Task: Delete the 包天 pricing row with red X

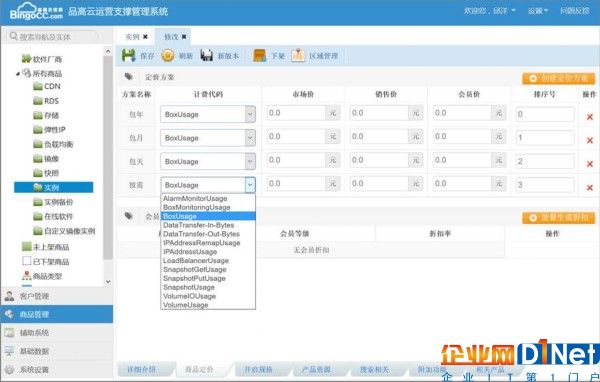Action: [590, 164]
